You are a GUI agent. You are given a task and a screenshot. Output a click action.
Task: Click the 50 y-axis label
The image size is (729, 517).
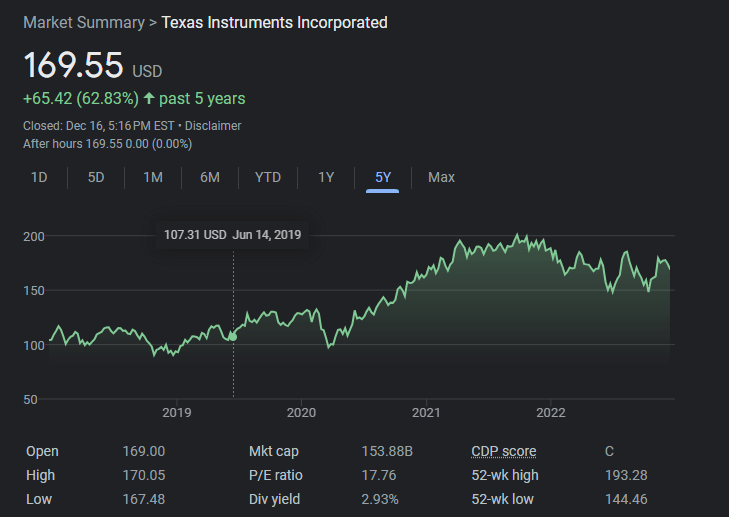pyautogui.click(x=30, y=400)
